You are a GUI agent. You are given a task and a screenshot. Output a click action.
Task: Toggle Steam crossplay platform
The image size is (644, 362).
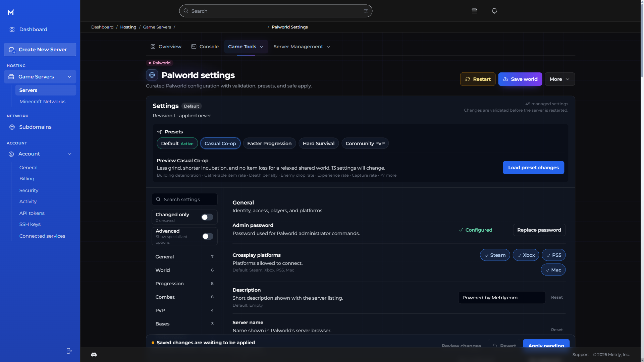click(x=495, y=255)
